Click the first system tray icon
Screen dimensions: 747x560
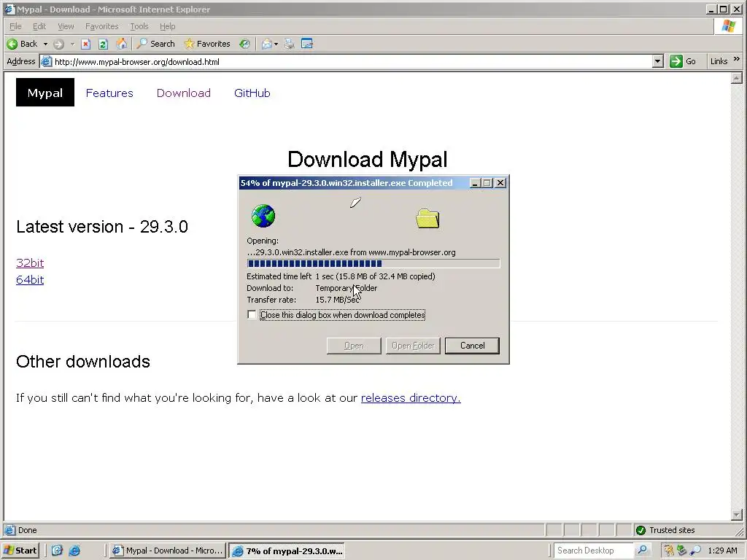point(668,551)
